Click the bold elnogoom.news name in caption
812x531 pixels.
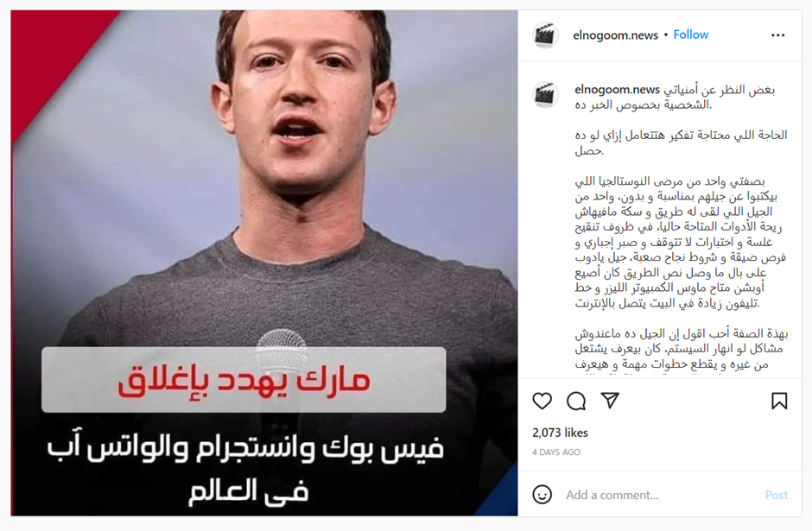618,90
